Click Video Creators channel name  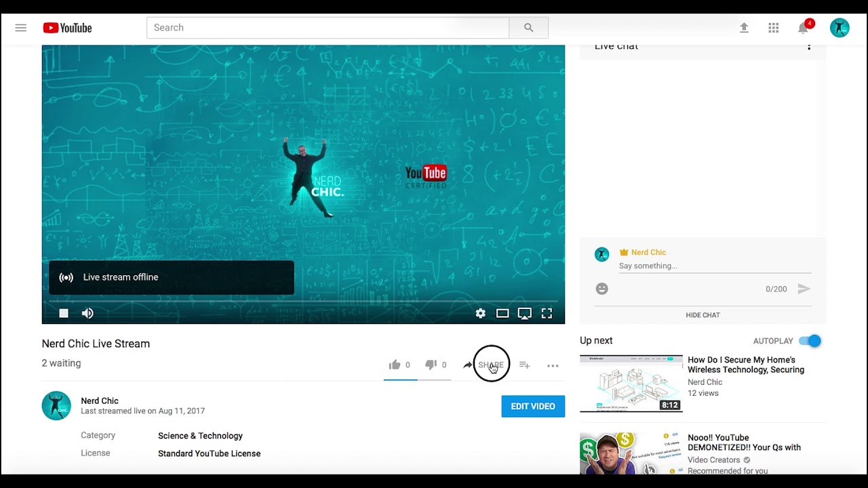point(714,460)
